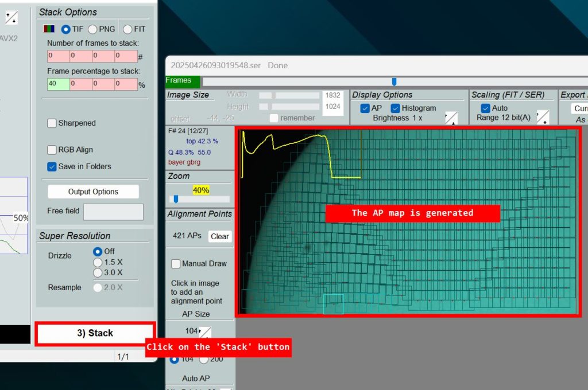The width and height of the screenshot is (588, 390).
Task: Enable Manual Draw checkbox
Action: [x=176, y=264]
